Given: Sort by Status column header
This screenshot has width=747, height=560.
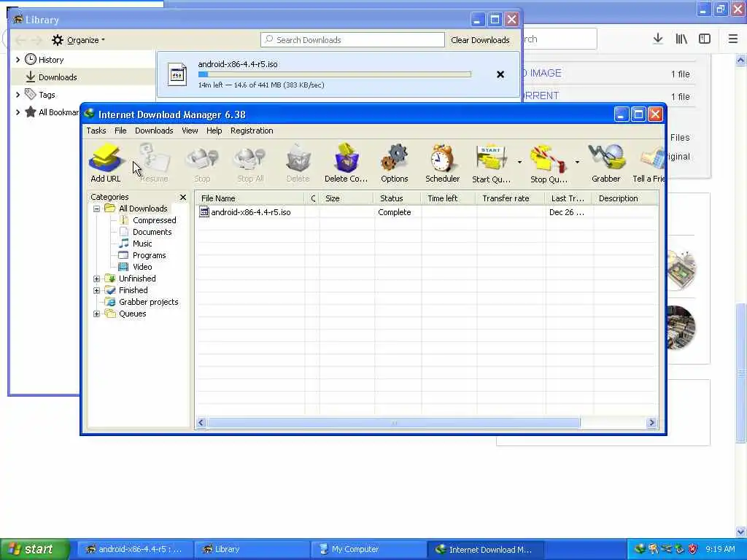Looking at the screenshot, I should pos(398,198).
